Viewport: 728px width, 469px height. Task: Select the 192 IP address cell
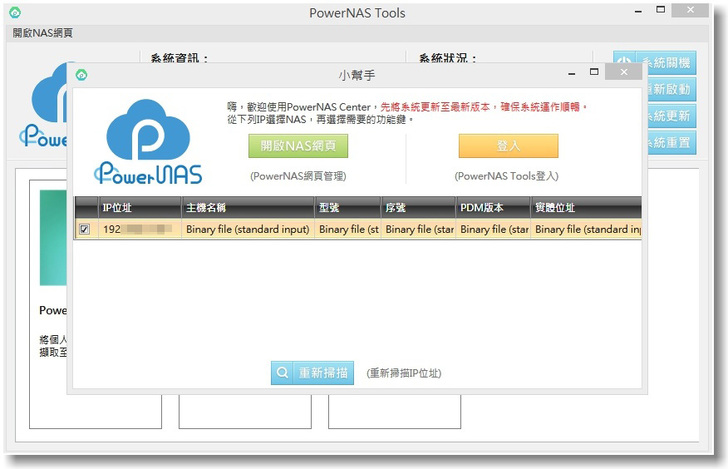pyautogui.click(x=139, y=229)
